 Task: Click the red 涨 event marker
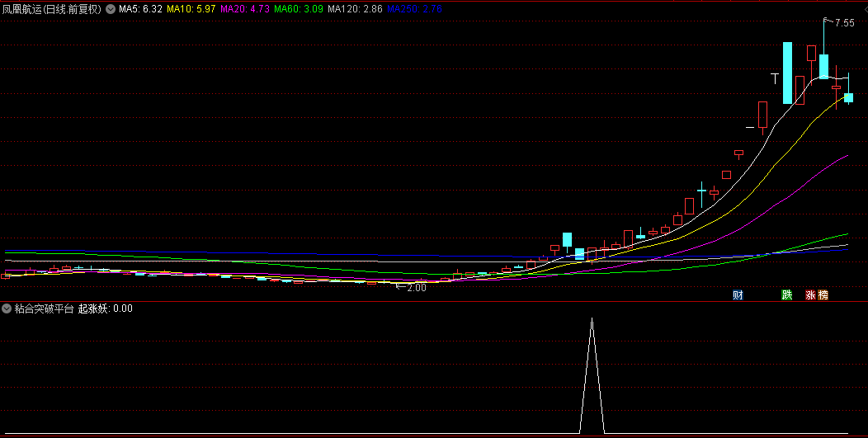(810, 294)
